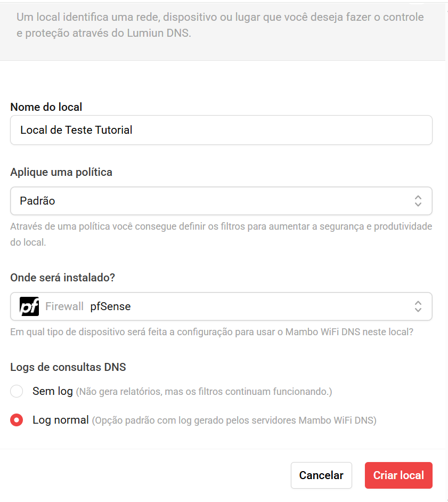Image resolution: width=448 pixels, height=502 pixels.
Task: Focus the Nome do local text field
Action: pos(221,130)
